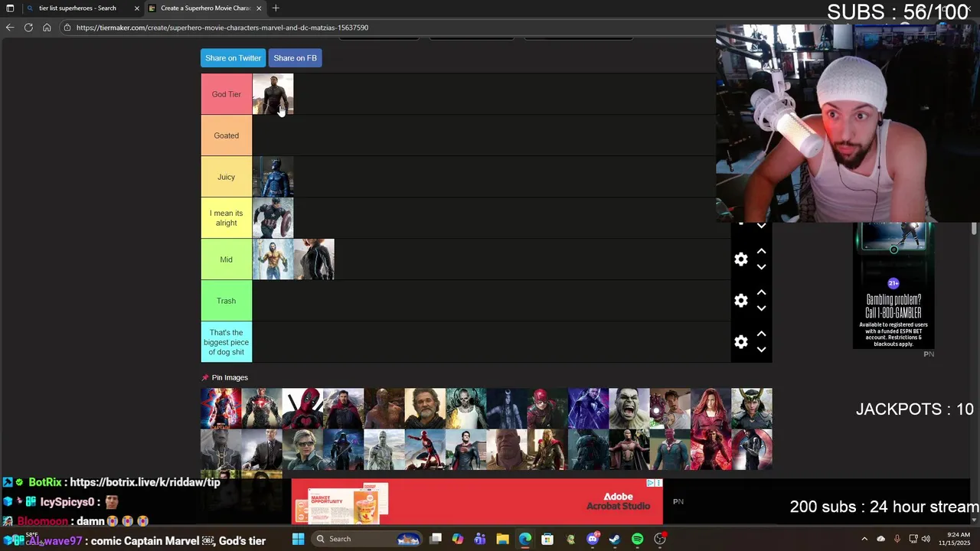Go to the browser home page
The height and width of the screenshot is (551, 980).
click(47, 28)
